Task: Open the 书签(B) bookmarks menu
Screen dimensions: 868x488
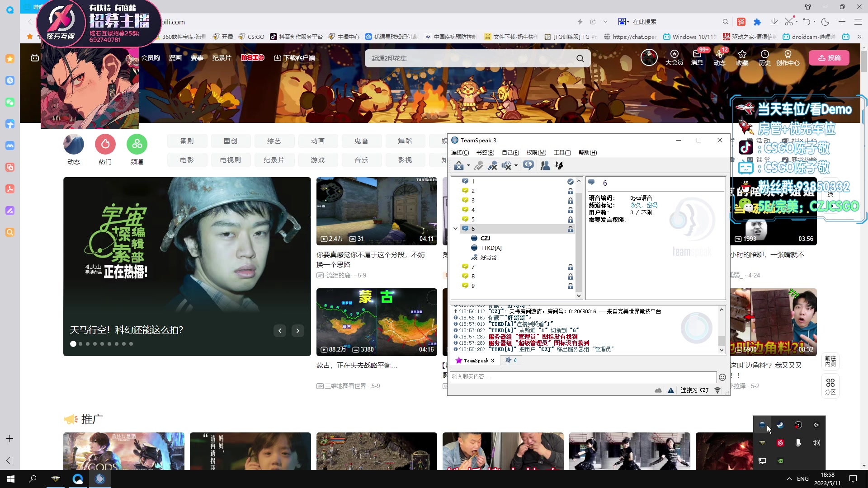Action: (485, 153)
